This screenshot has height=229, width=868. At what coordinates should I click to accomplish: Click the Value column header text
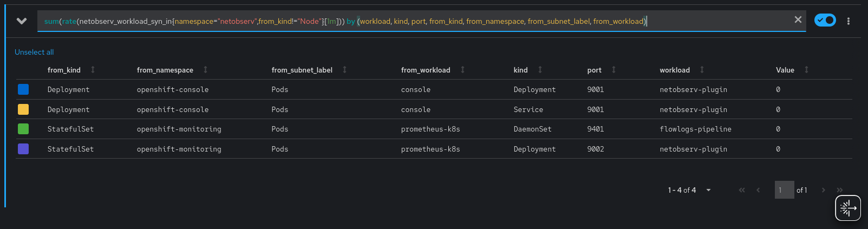[x=785, y=70]
